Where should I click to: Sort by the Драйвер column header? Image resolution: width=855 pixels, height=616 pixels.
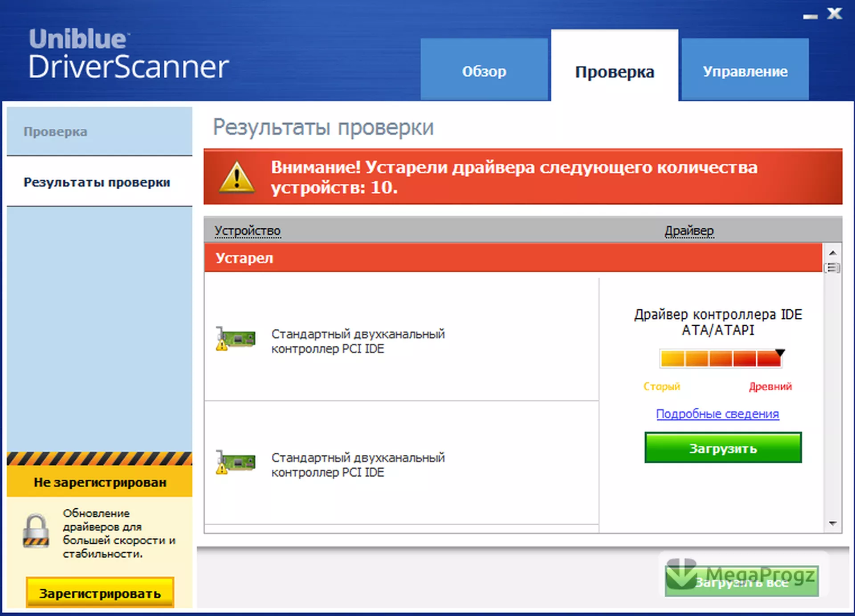[689, 231]
